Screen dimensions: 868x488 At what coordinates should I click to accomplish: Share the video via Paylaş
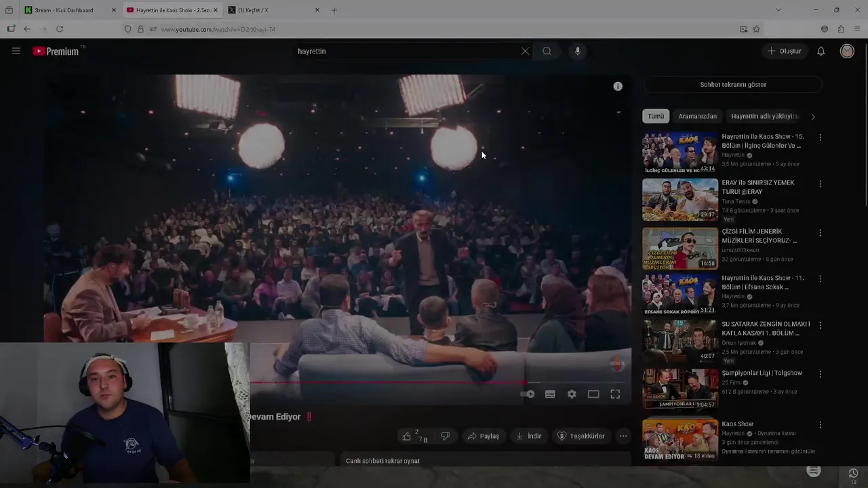[x=483, y=436]
